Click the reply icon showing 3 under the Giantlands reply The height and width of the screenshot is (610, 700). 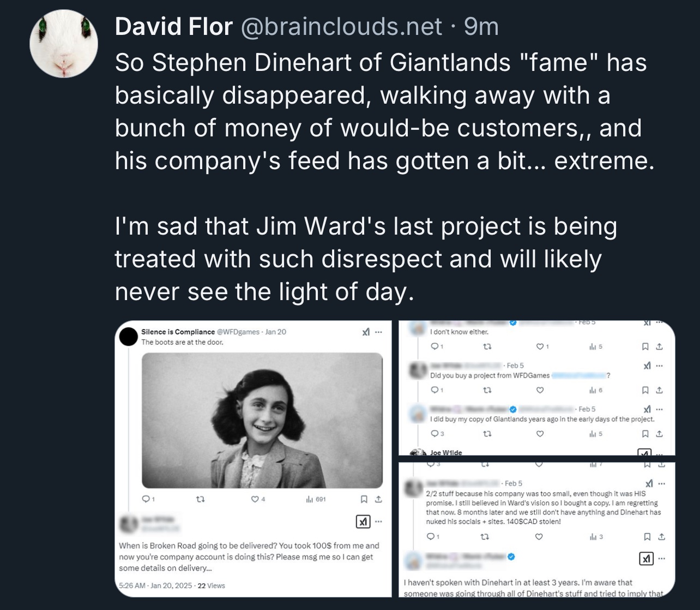(x=435, y=434)
